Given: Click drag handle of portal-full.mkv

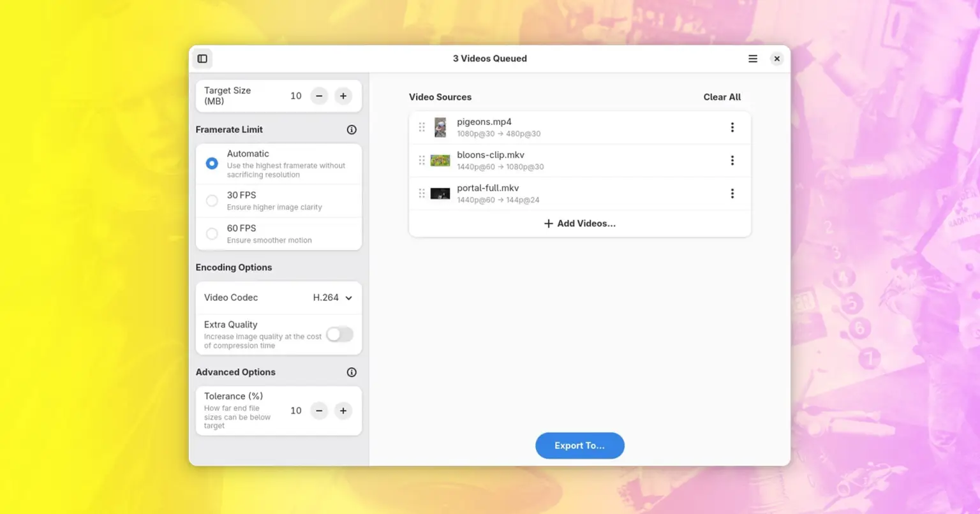Looking at the screenshot, I should click(x=422, y=194).
